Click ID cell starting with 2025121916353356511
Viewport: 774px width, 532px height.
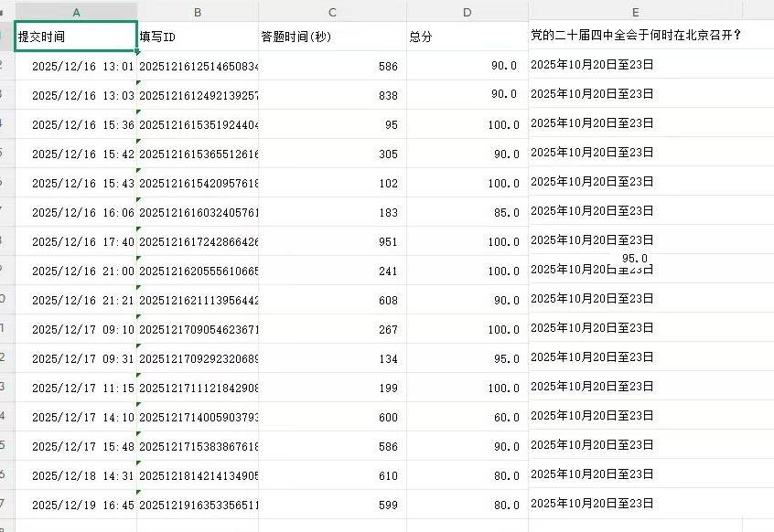pyautogui.click(x=198, y=505)
